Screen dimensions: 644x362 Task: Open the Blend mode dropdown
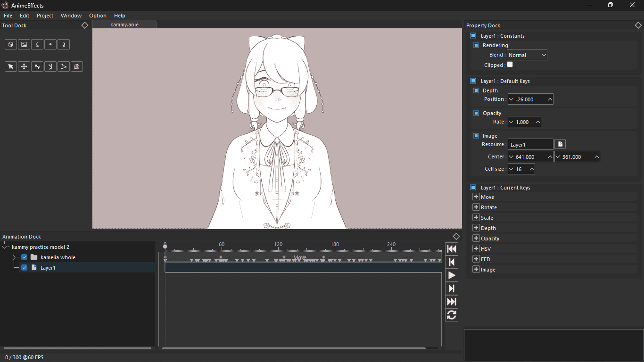coord(527,54)
